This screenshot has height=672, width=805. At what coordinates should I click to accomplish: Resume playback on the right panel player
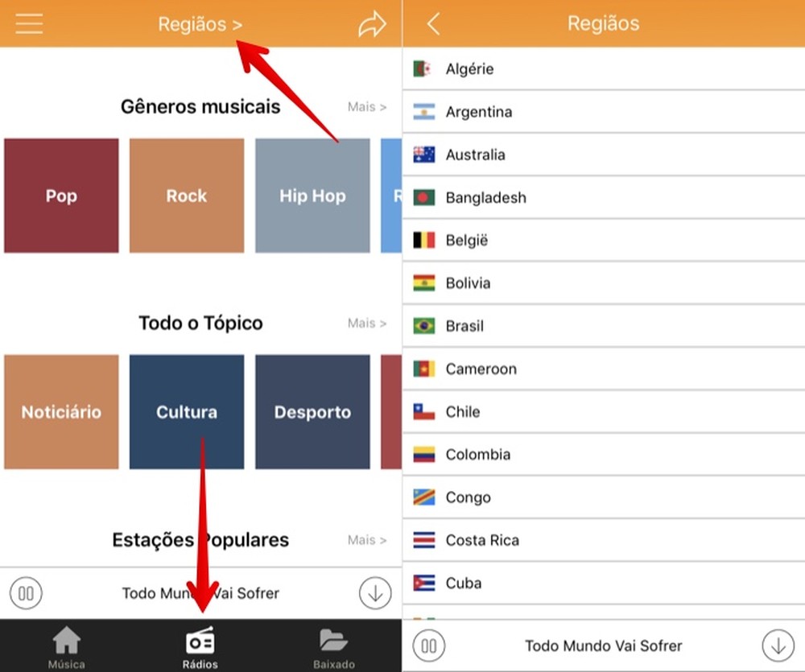coord(429,645)
